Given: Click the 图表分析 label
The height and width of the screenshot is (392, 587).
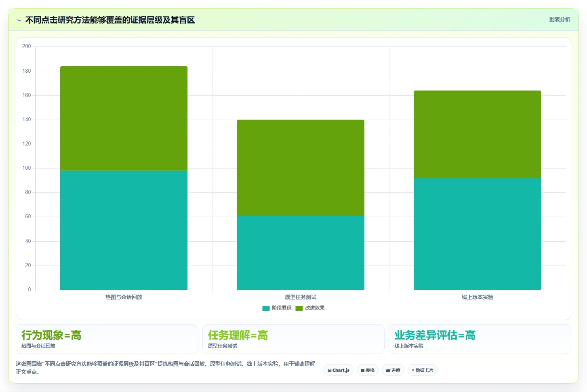Looking at the screenshot, I should tap(560, 19).
